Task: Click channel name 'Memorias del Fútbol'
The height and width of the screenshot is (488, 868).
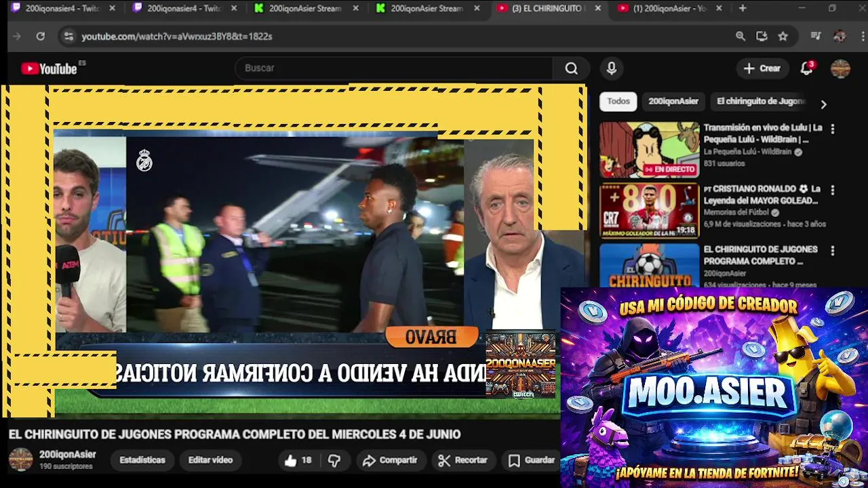Action: 737,212
